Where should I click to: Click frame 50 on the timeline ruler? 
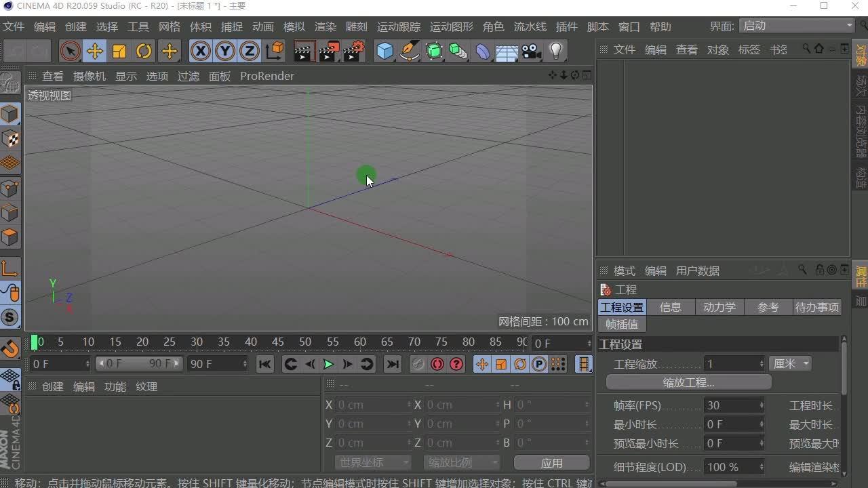305,342
